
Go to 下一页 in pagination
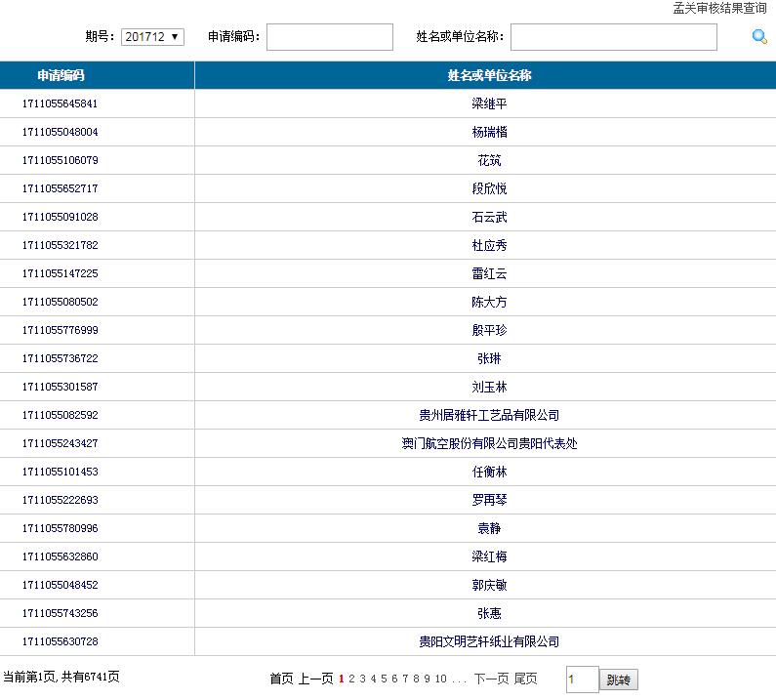(492, 679)
